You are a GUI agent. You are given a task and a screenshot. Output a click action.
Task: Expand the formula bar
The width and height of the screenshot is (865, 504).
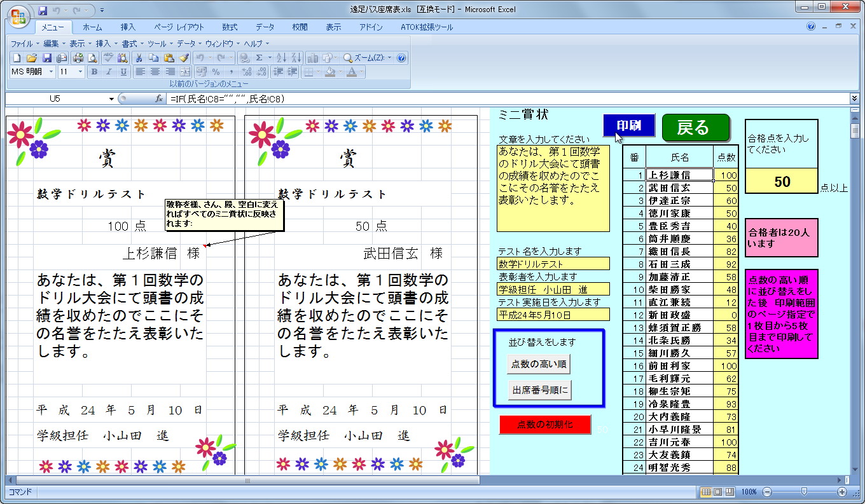point(854,99)
